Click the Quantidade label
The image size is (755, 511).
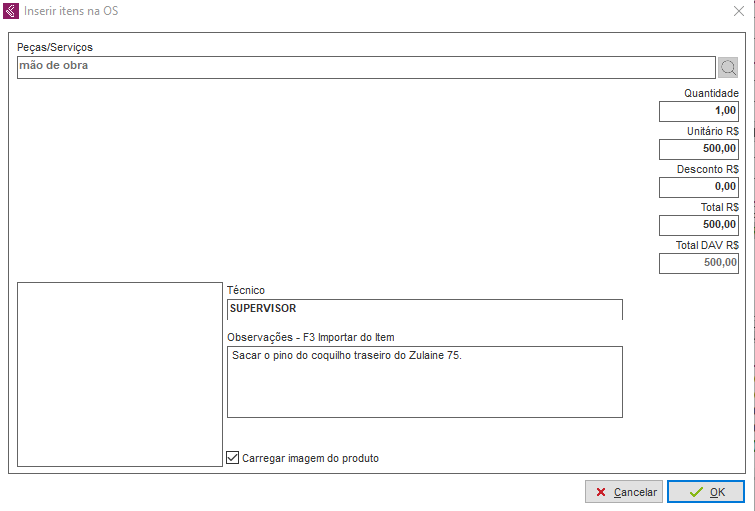click(x=711, y=93)
